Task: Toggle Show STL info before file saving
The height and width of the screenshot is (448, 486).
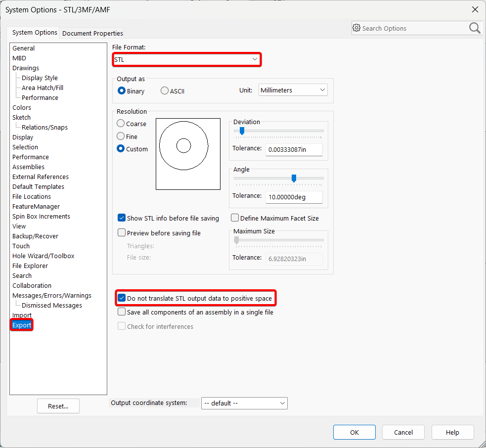Action: 122,218
